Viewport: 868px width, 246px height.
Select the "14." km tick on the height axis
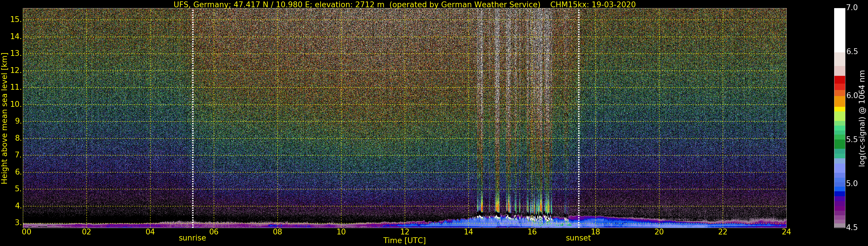point(16,36)
